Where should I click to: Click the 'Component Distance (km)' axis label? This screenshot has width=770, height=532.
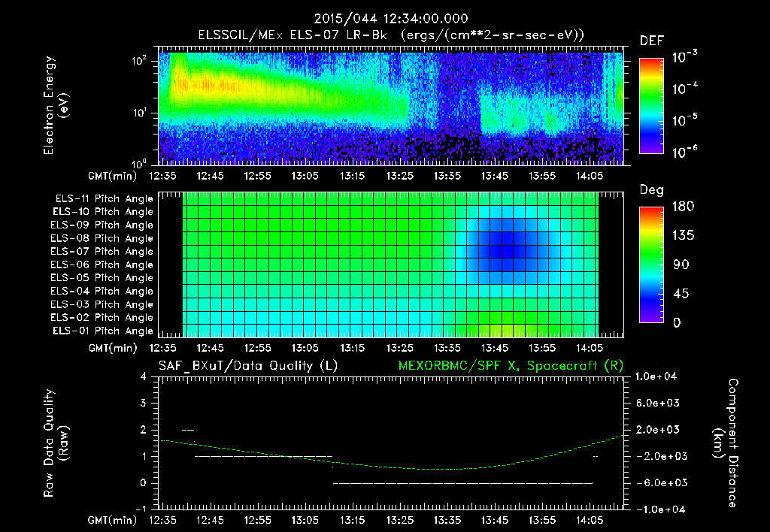coord(726,443)
